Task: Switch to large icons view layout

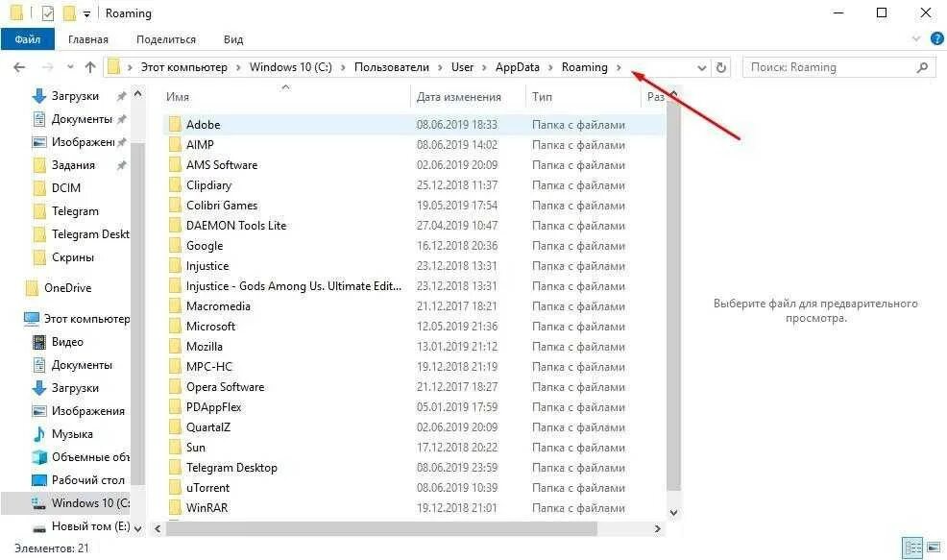Action: (x=934, y=548)
